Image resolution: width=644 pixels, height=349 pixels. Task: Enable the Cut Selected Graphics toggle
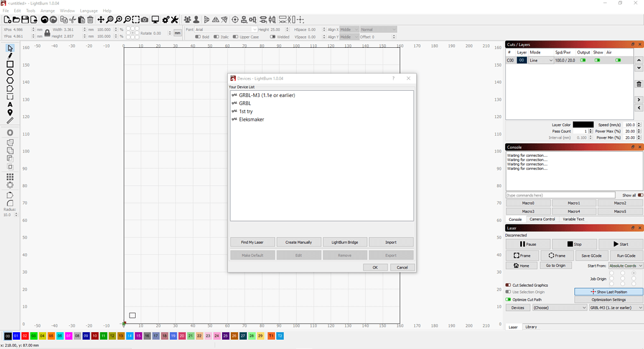coord(508,285)
